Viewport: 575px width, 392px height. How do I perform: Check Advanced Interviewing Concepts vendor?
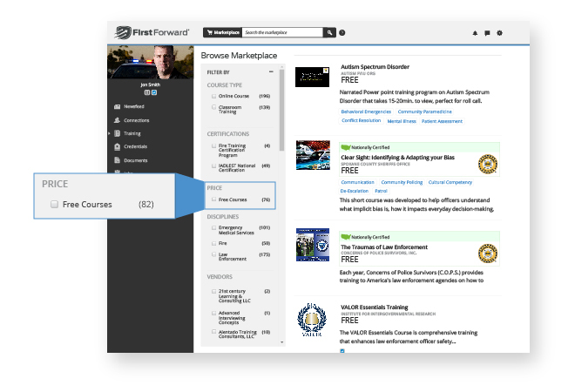click(x=213, y=313)
